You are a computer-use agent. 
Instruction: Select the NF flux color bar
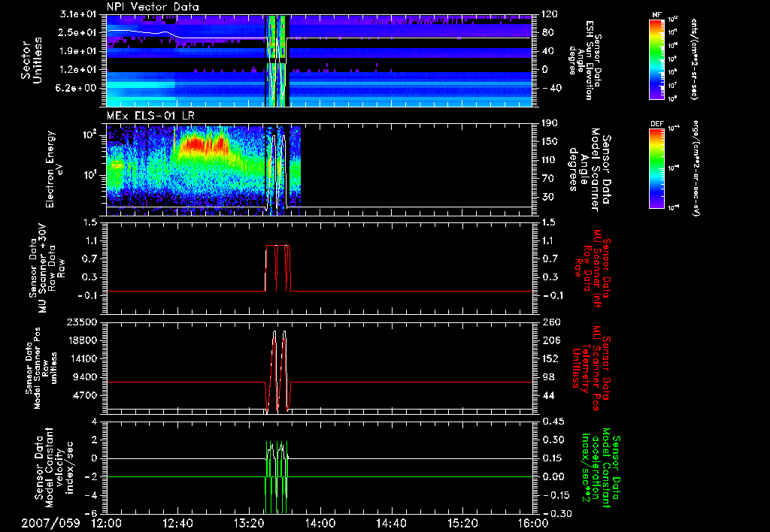[657, 59]
